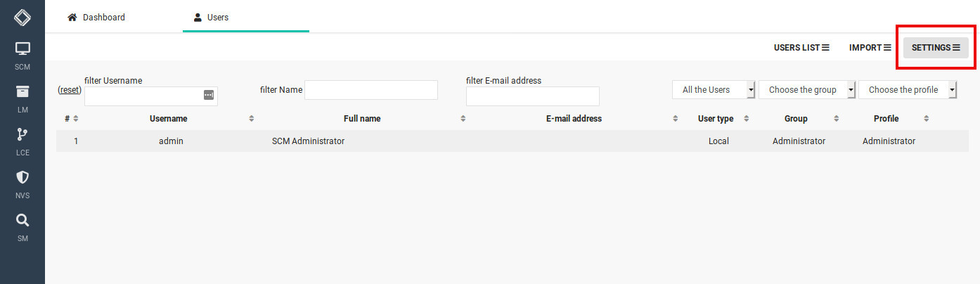Viewport: 980px width, 284px height.
Task: Focus the filter Name input field
Action: click(x=371, y=90)
